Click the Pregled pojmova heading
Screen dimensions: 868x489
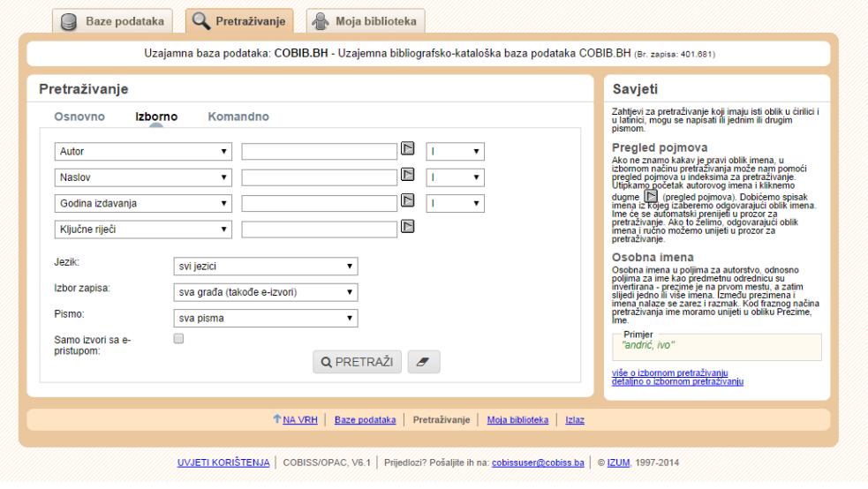click(660, 147)
